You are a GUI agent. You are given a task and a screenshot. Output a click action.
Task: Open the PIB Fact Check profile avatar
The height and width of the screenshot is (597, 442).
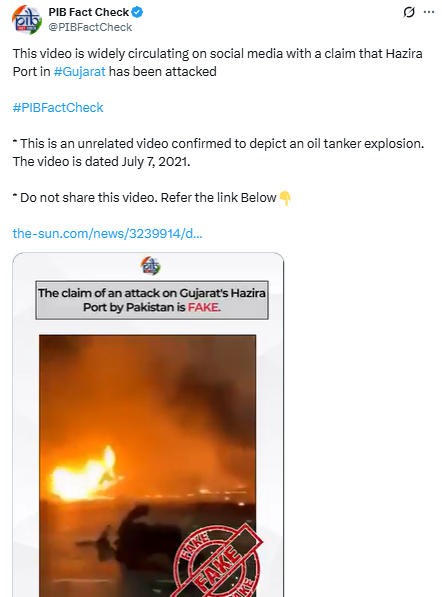(x=27, y=20)
